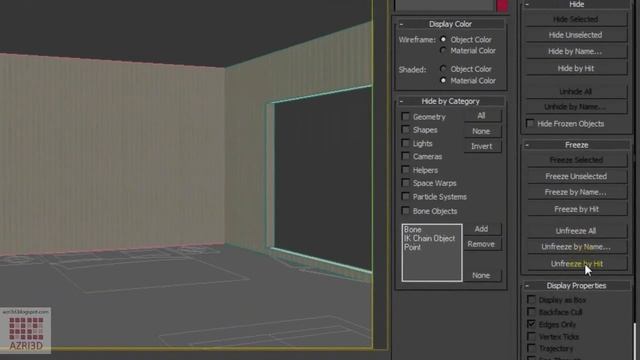This screenshot has width=640, height=360.
Task: Click Hide Selected button
Action: pos(576,19)
